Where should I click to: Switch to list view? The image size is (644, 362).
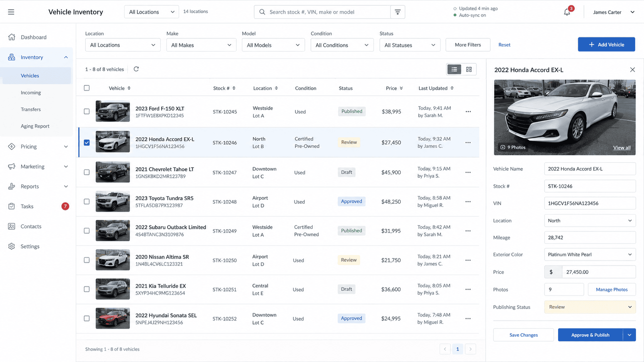(454, 69)
